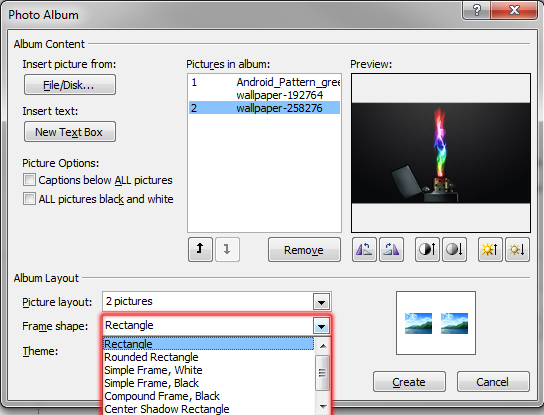Increase picture contrast

click(427, 249)
